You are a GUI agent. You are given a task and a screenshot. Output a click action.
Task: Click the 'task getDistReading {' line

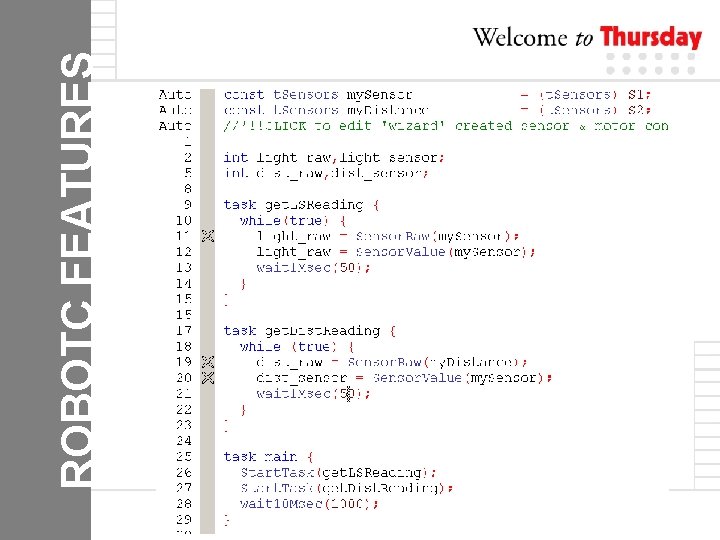point(310,331)
